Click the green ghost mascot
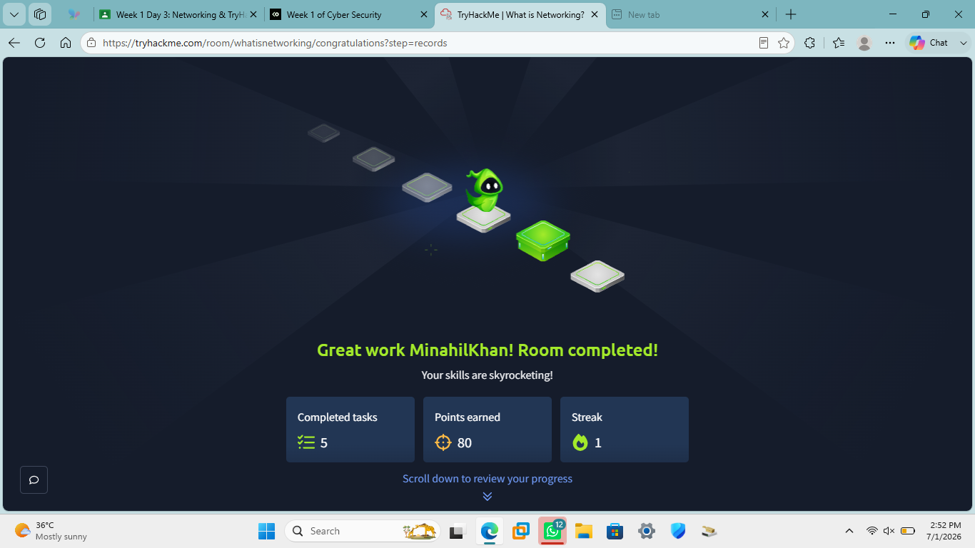Screen dimensions: 975x548 click(x=484, y=190)
